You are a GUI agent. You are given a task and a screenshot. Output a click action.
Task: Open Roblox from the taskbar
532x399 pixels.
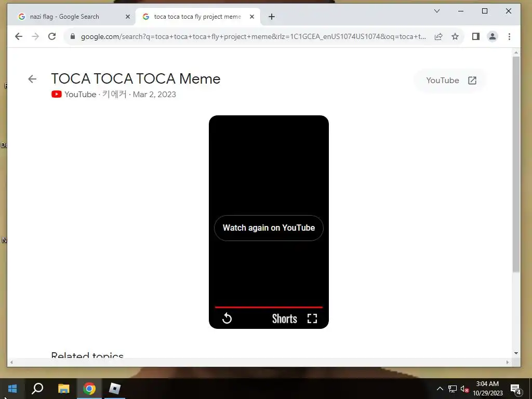click(115, 389)
